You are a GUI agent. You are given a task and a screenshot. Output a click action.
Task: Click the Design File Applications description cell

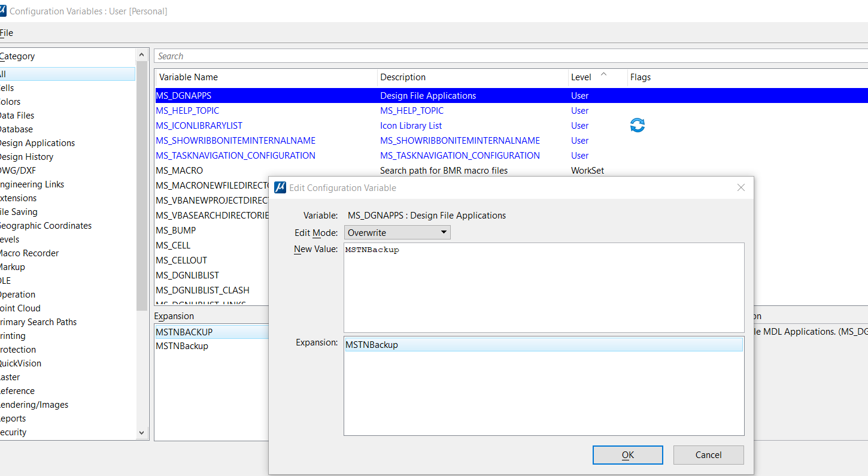[x=428, y=96]
